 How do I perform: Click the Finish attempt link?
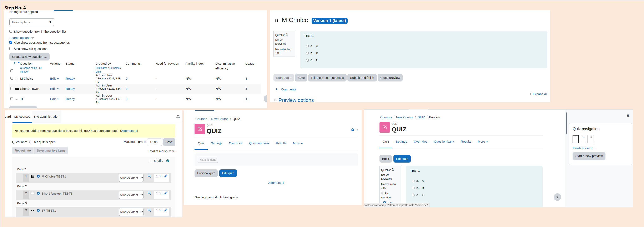584,148
